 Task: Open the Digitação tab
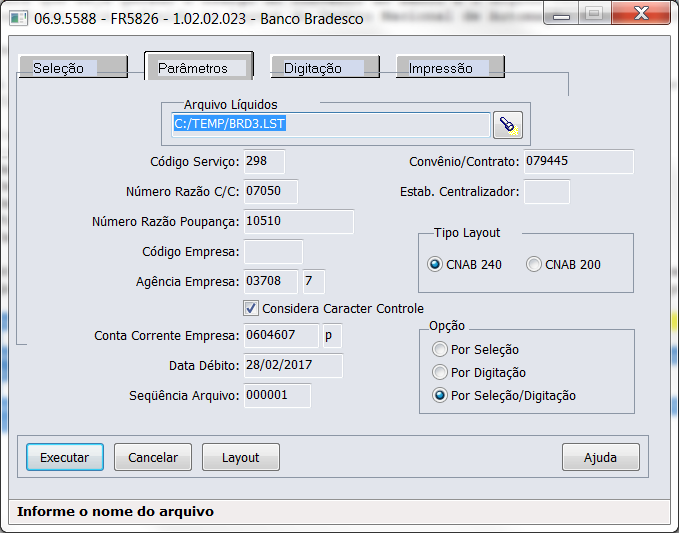point(325,68)
